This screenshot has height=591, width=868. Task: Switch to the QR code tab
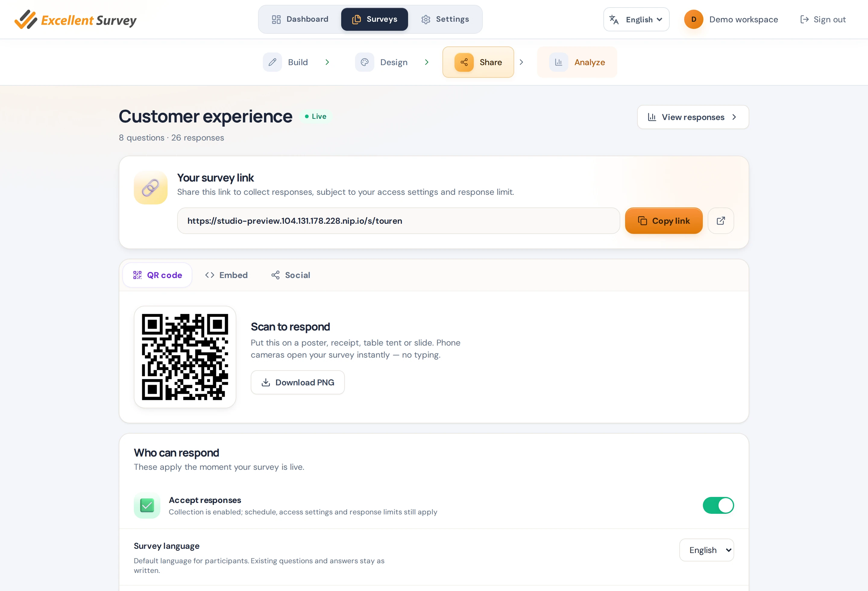(157, 275)
